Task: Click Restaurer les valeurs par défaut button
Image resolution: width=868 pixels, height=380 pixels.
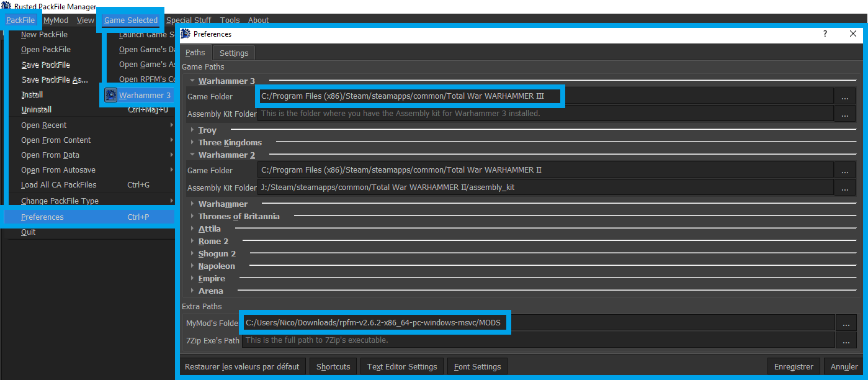Action: tap(242, 366)
